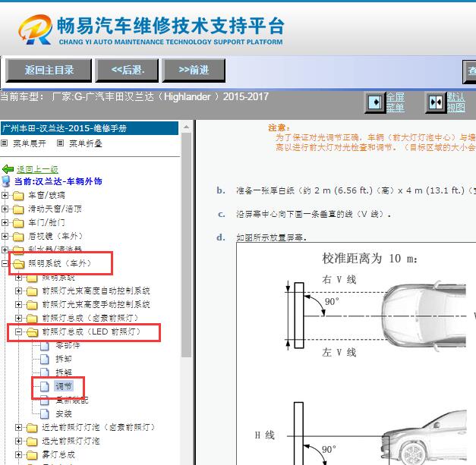
Task: Click the 菜单展开 option
Action: pyautogui.click(x=30, y=143)
